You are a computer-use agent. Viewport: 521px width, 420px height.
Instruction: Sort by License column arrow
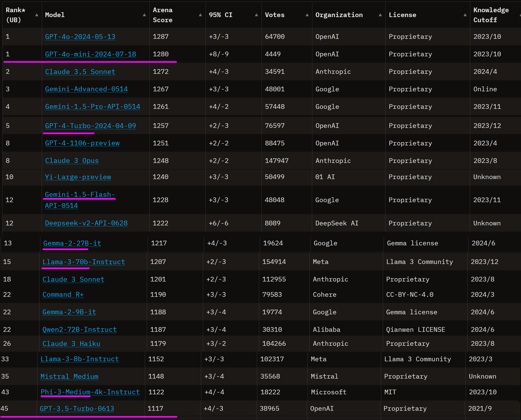coord(465,15)
